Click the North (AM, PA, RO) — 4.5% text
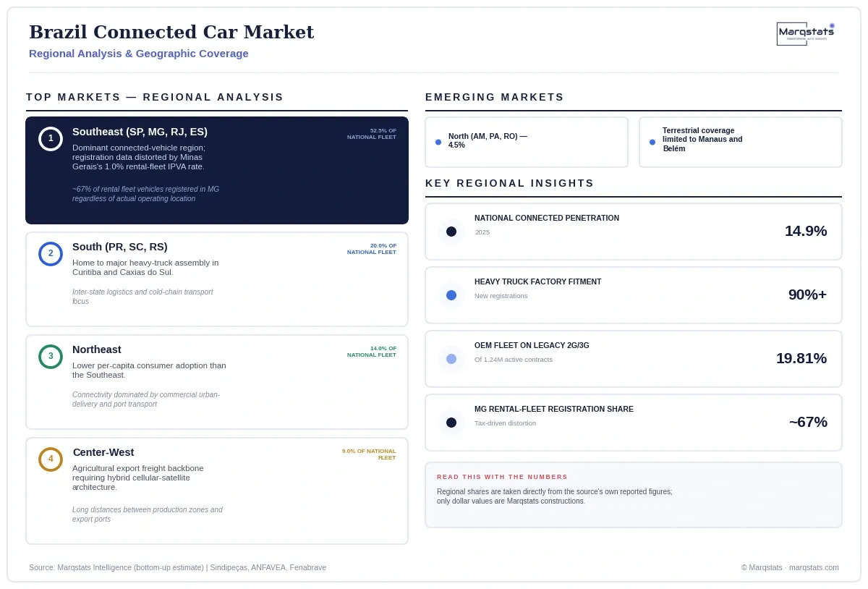 (488, 140)
